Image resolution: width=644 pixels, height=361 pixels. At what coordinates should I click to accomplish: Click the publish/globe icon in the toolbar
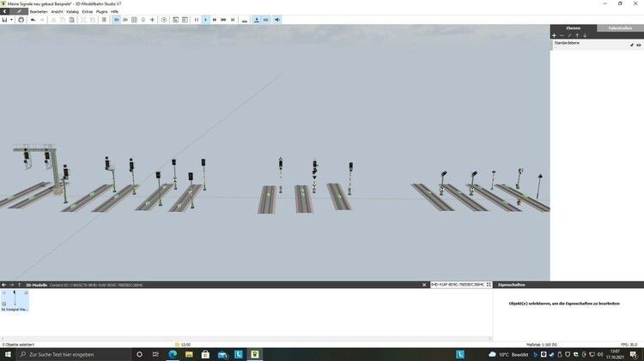[x=21, y=20]
